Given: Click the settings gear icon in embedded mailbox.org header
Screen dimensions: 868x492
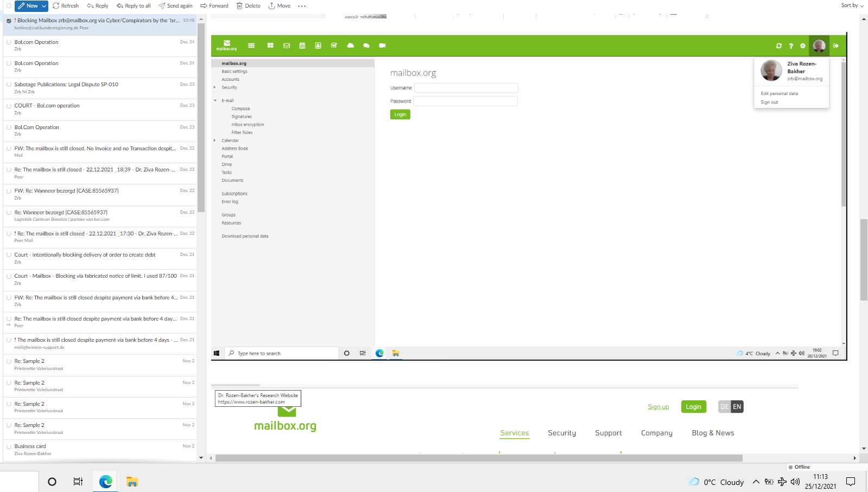Looking at the screenshot, I should point(803,46).
